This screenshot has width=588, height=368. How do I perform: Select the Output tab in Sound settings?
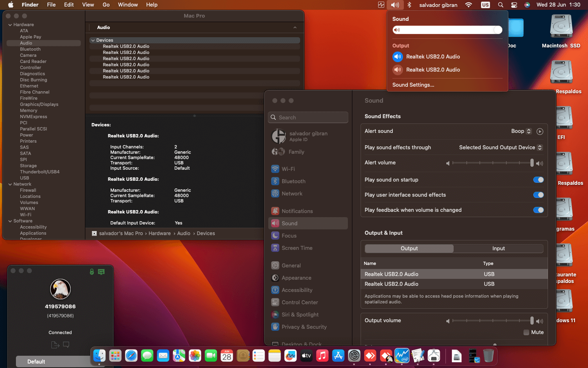coord(409,249)
